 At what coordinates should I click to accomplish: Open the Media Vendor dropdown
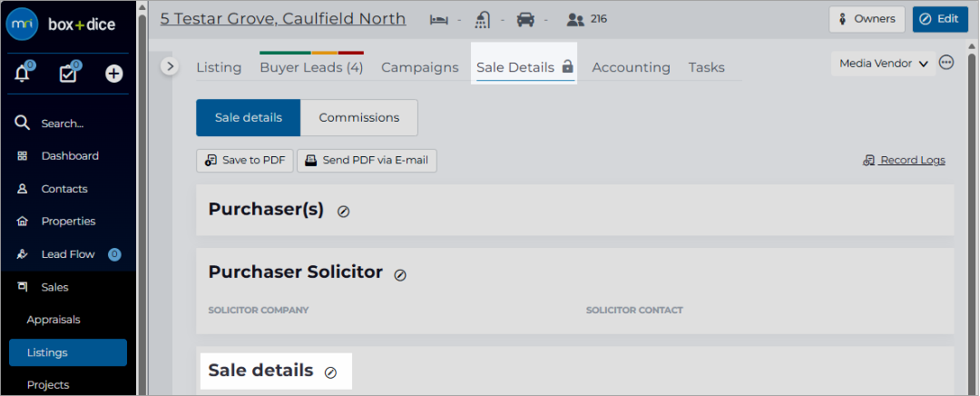tap(883, 64)
